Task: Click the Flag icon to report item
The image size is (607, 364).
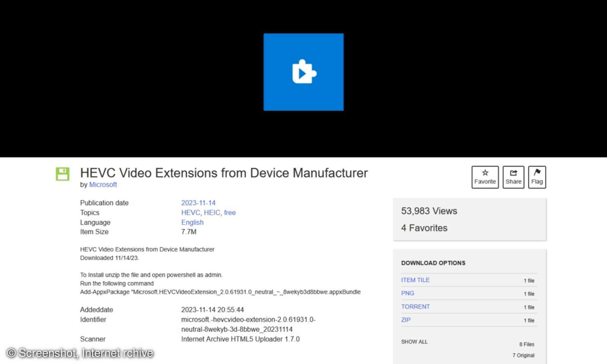Action: 537,177
